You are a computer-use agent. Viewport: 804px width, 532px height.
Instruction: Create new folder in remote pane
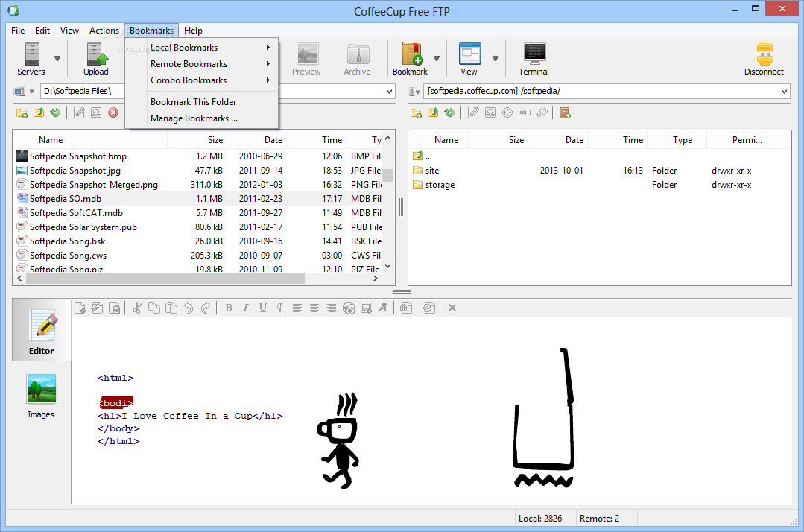coord(416,113)
